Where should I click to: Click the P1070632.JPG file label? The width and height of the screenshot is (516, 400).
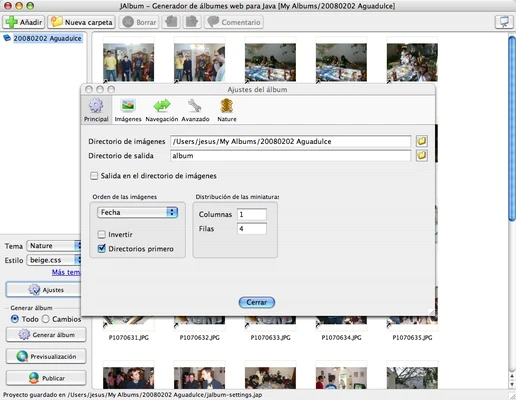[x=200, y=338]
